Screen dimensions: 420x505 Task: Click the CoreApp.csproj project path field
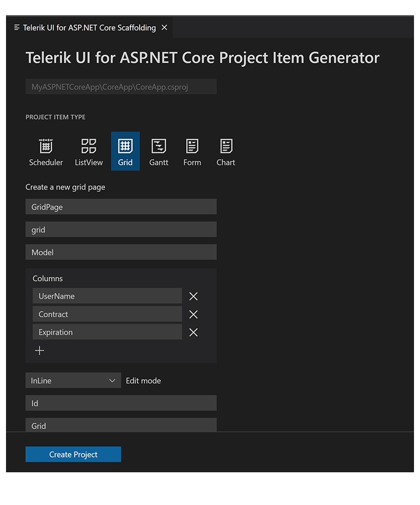tap(121, 86)
